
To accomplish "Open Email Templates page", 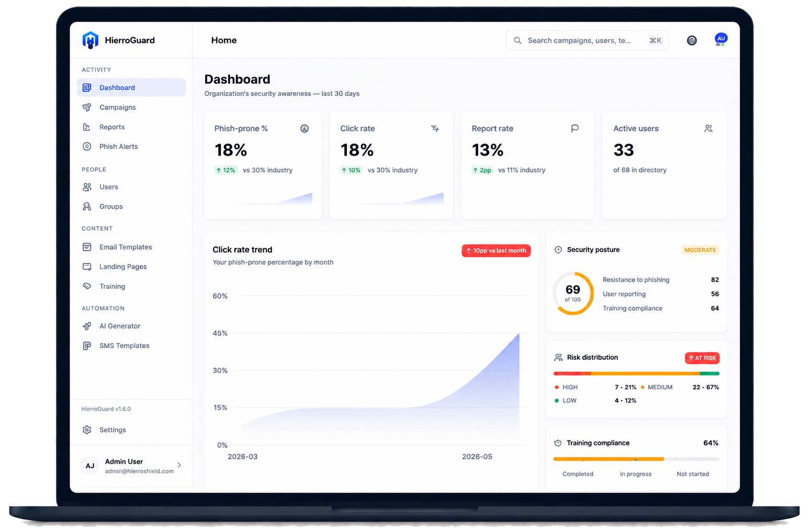I will tap(131, 247).
